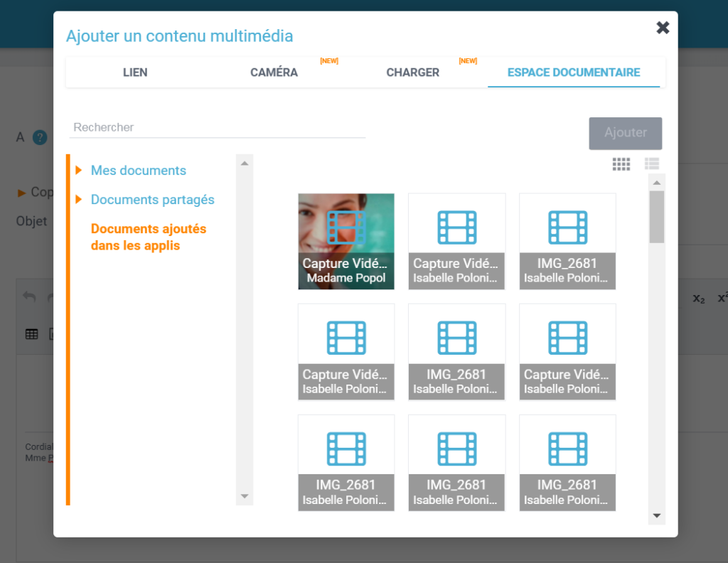Expand the Documents partagés arrow
The height and width of the screenshot is (563, 728).
[x=79, y=200]
